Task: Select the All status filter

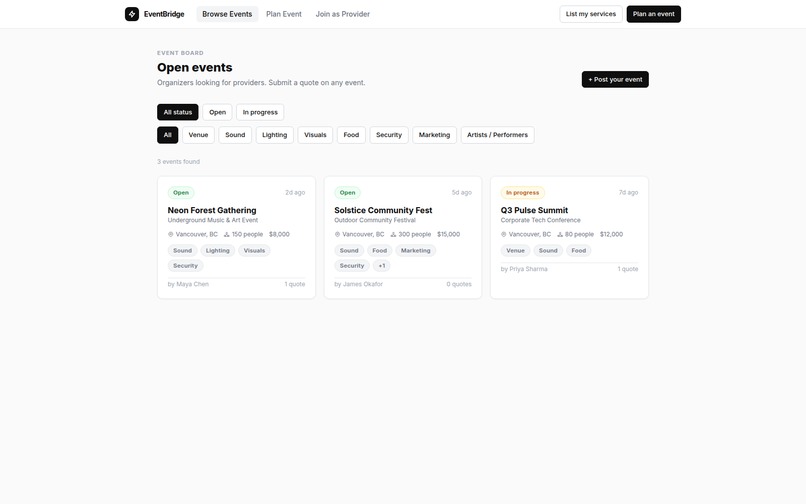Action: 178,112
